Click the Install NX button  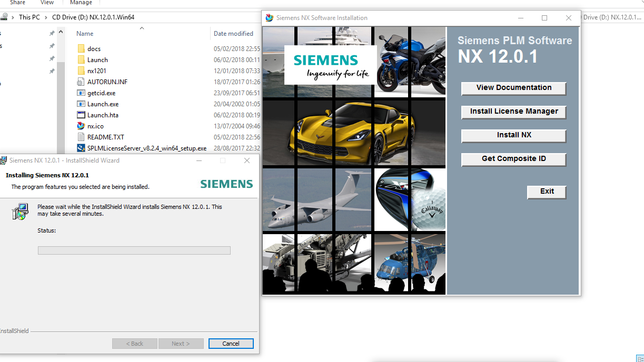(513, 135)
